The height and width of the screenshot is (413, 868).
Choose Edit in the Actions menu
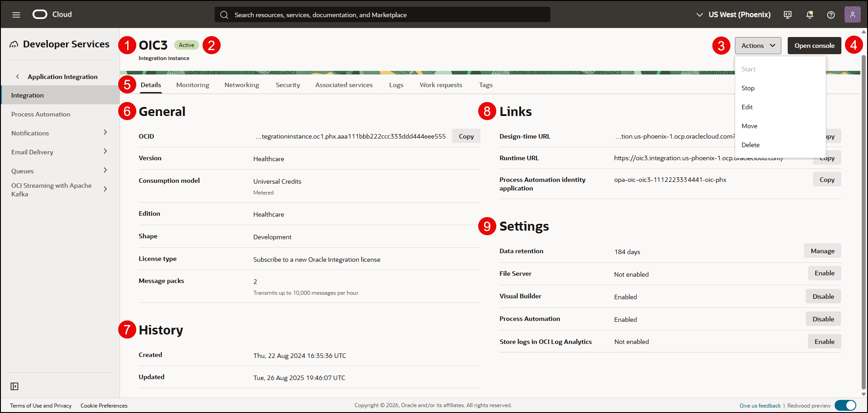tap(780, 107)
